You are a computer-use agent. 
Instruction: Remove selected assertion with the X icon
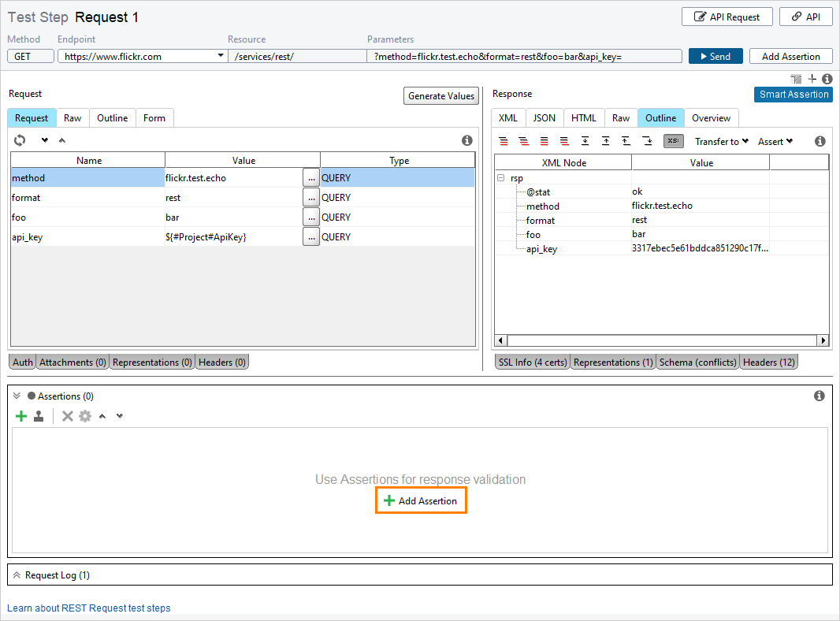pos(67,415)
